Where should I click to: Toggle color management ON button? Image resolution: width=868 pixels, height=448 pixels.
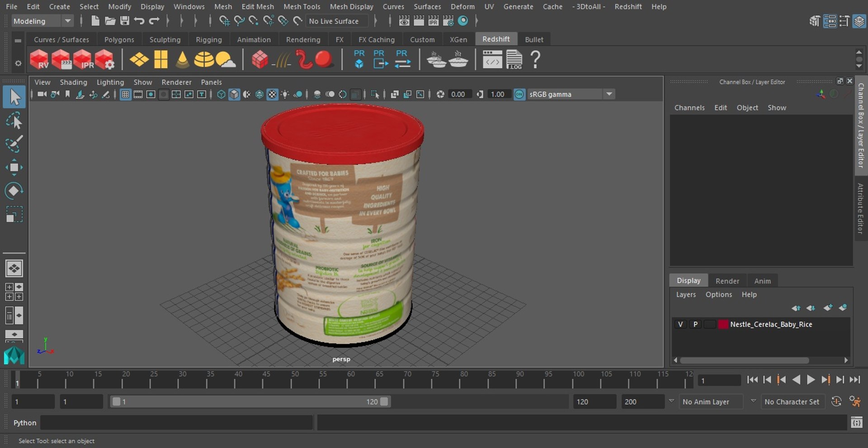tap(519, 94)
